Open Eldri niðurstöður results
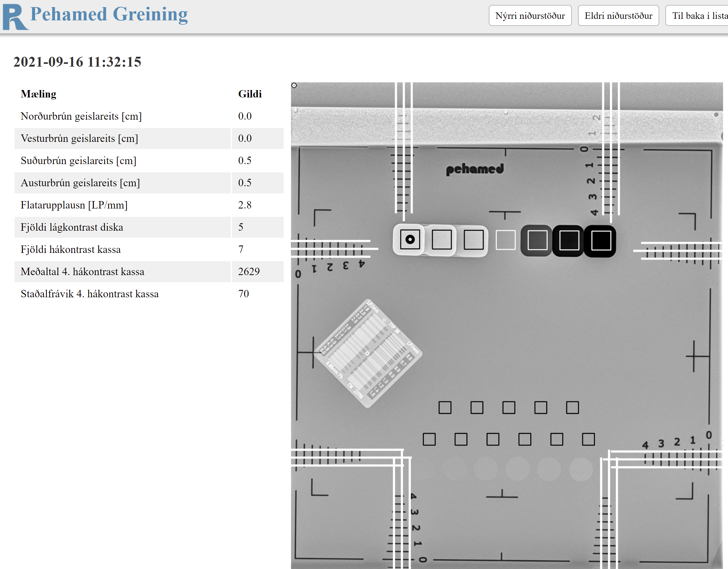 click(618, 16)
